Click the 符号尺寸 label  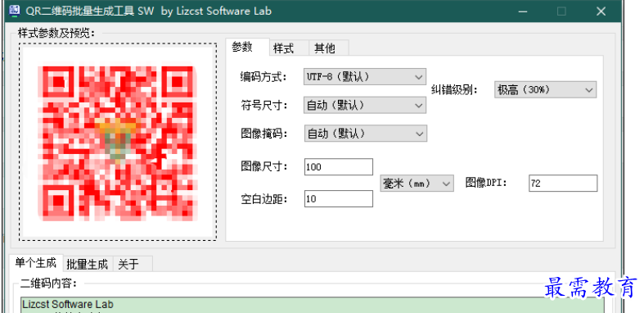pyautogui.click(x=264, y=106)
